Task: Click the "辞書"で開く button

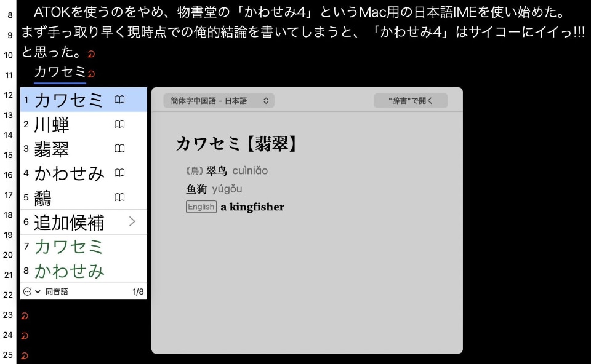Action: point(411,101)
